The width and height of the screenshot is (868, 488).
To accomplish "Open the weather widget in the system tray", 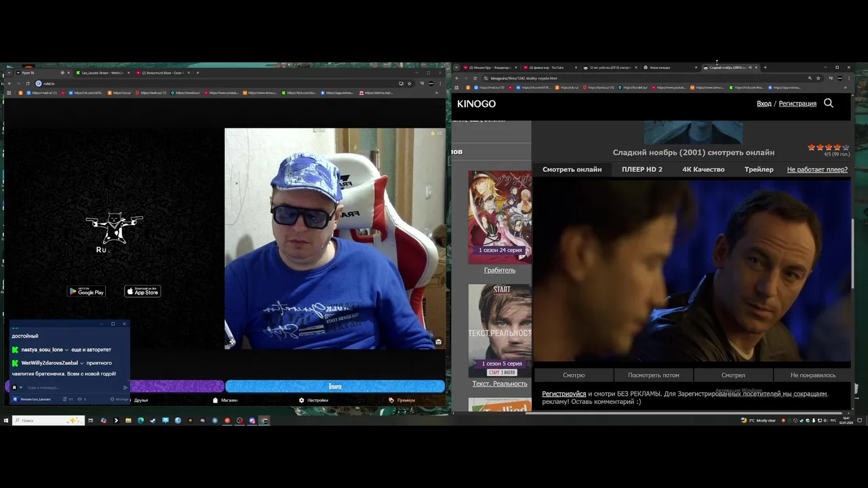I will tap(758, 420).
